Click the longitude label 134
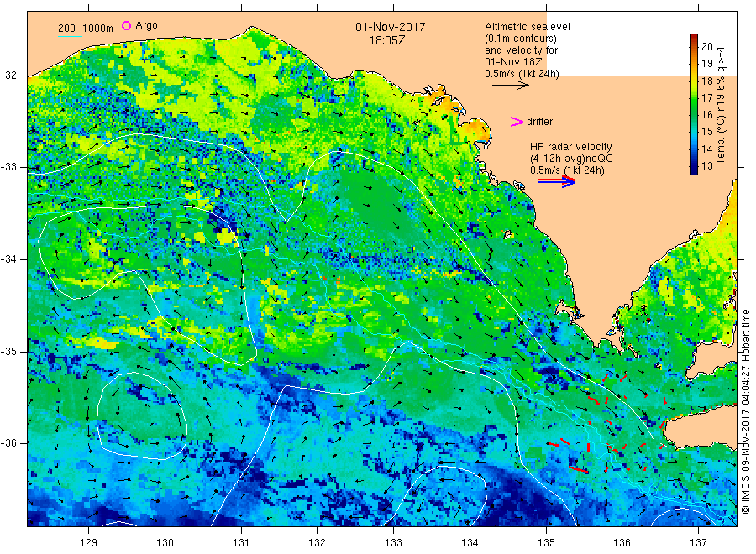The image size is (756, 554). click(470, 543)
